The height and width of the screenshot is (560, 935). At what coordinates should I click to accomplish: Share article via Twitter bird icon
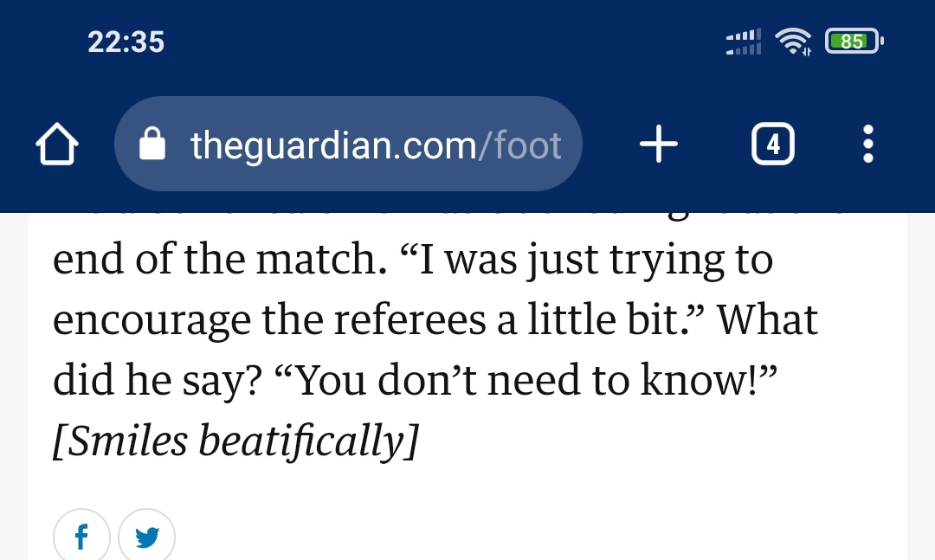(146, 536)
